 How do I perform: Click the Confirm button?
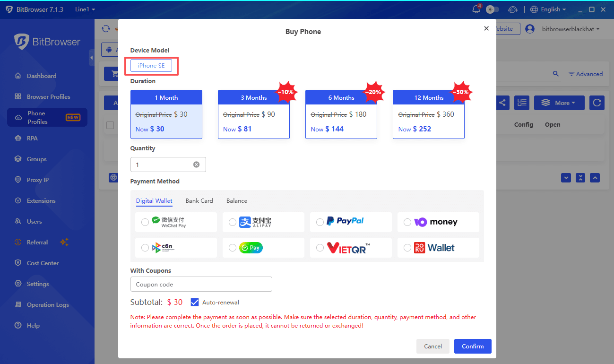[x=473, y=346]
